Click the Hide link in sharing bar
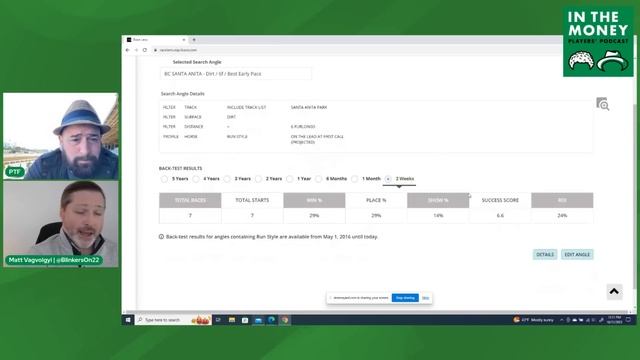 pos(425,298)
